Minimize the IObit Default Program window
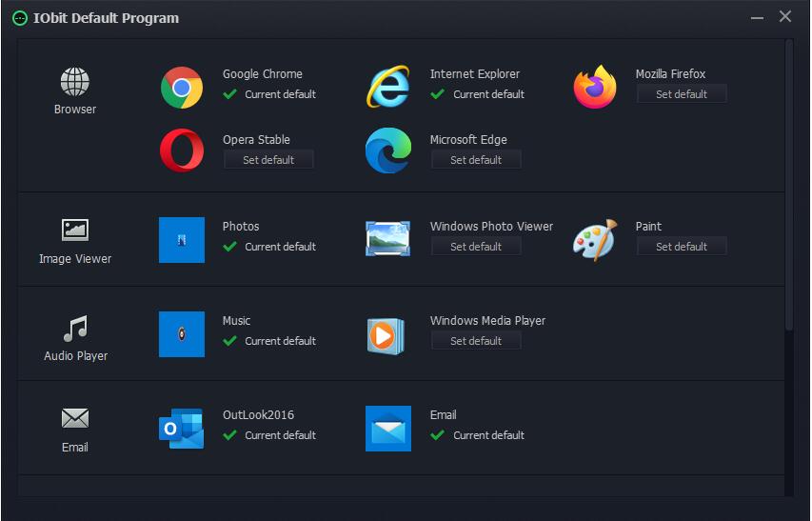 click(757, 17)
